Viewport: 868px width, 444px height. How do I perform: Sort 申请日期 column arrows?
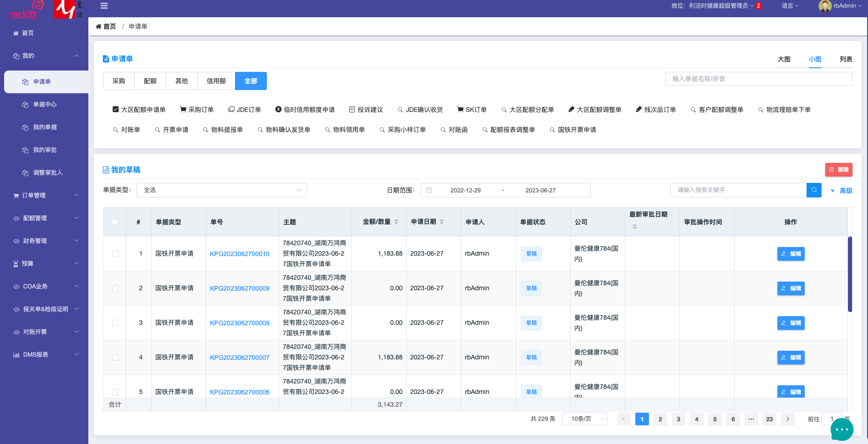pyautogui.click(x=442, y=222)
